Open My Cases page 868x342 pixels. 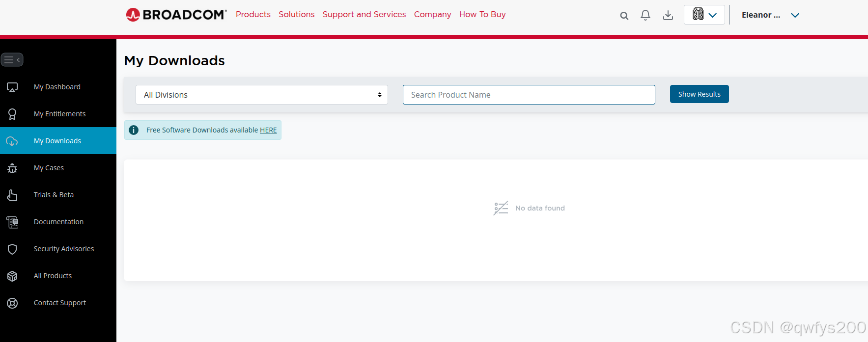(58, 168)
